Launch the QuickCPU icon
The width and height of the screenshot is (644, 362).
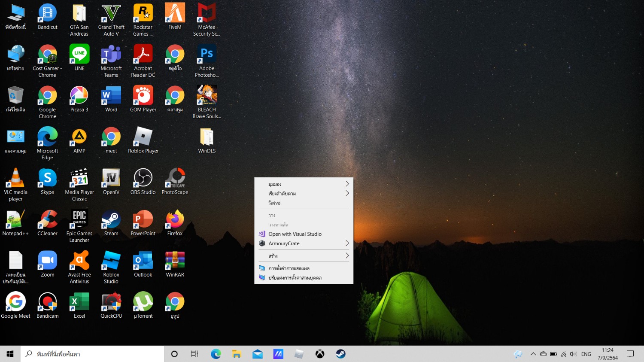tap(111, 305)
